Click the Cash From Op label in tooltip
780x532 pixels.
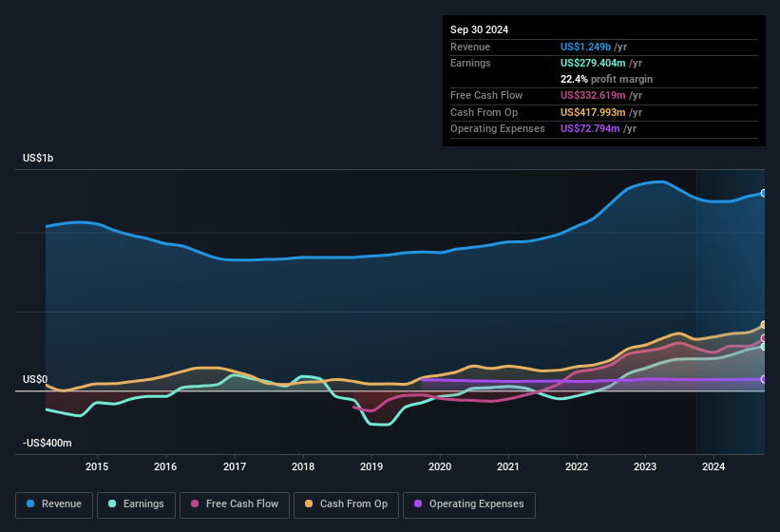pyautogui.click(x=484, y=112)
